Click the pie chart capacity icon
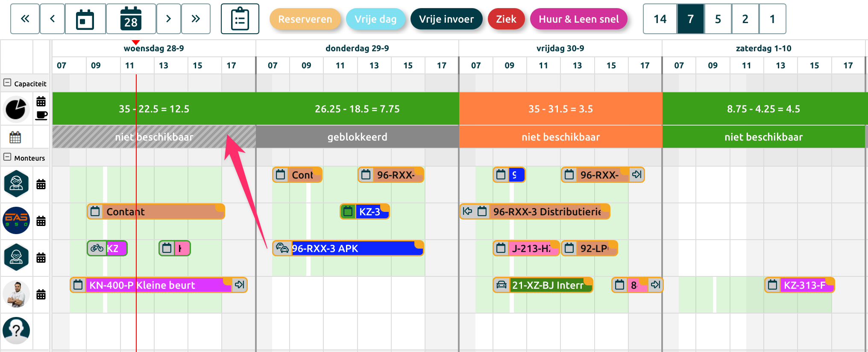Image resolution: width=868 pixels, height=352 pixels. (x=16, y=109)
